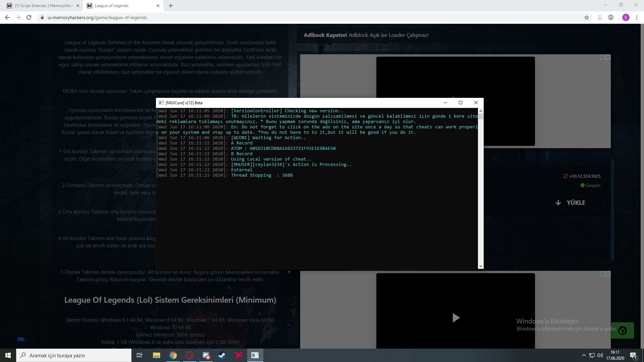Click the Windows'u Etkinleştir watermark text
Viewport: 644px width, 362px height.
tap(548, 321)
